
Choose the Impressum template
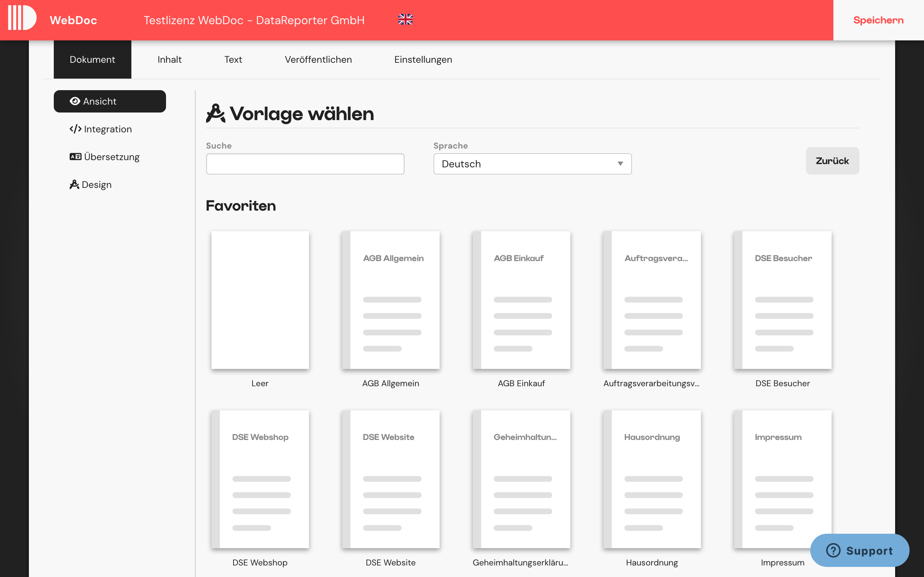click(783, 479)
